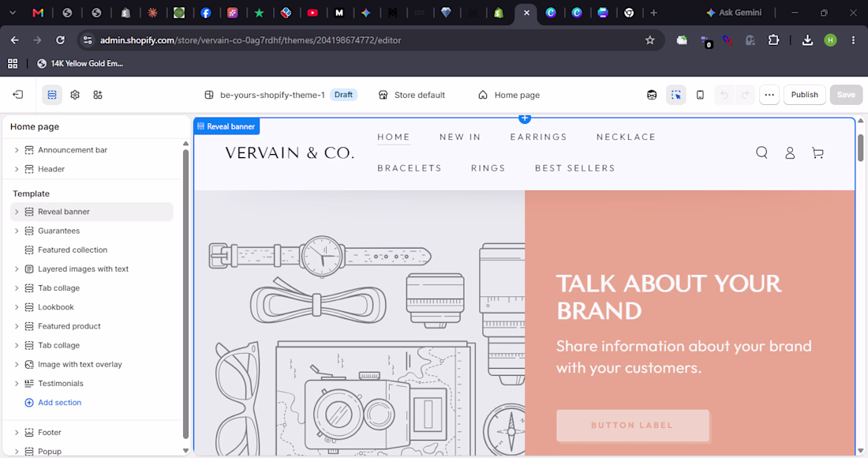
Task: Expand the Guarantees section
Action: tap(16, 231)
